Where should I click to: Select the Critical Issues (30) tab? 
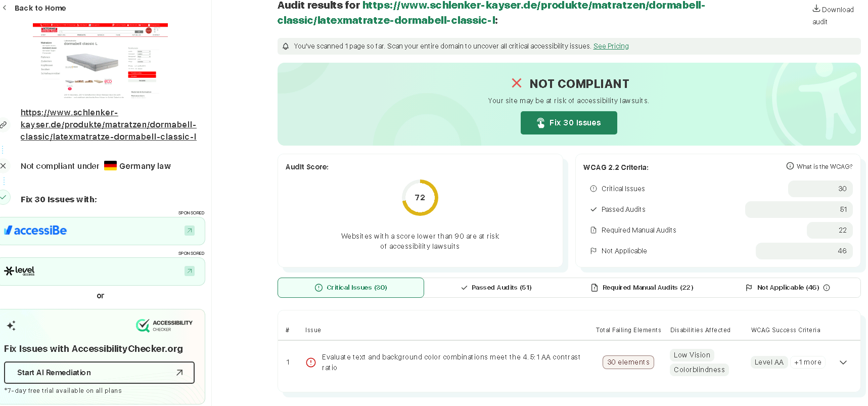click(x=351, y=288)
